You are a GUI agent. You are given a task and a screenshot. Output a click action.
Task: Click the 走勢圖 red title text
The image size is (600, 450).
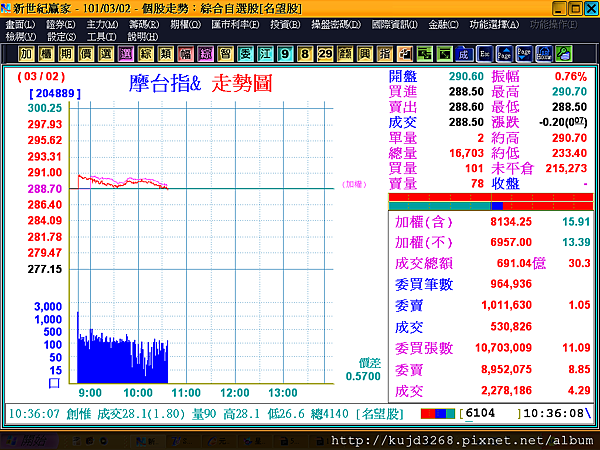[x=242, y=83]
